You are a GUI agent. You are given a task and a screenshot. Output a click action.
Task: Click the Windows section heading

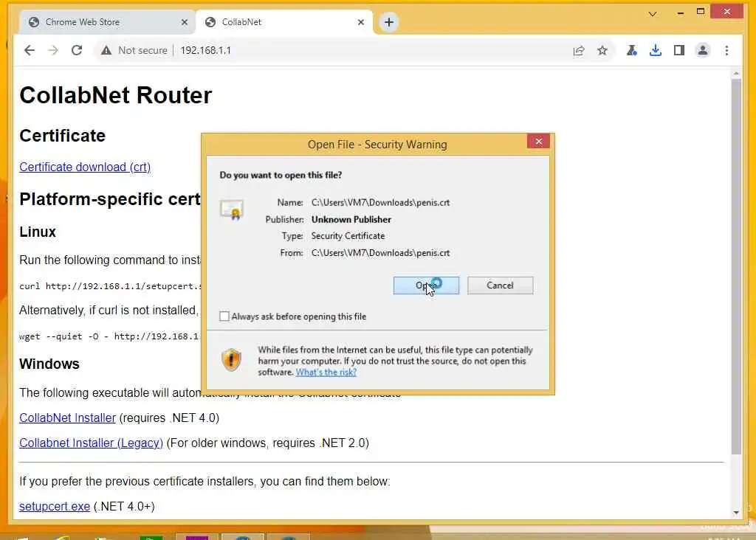click(x=49, y=364)
